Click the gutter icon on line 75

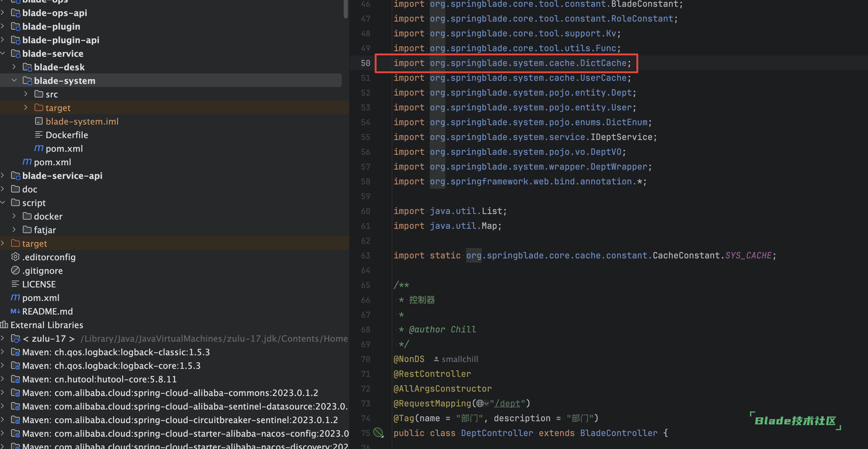(x=378, y=432)
